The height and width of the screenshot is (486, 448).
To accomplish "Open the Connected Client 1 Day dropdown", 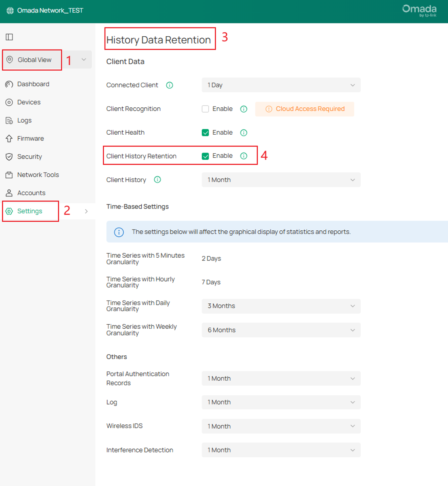I will click(281, 85).
